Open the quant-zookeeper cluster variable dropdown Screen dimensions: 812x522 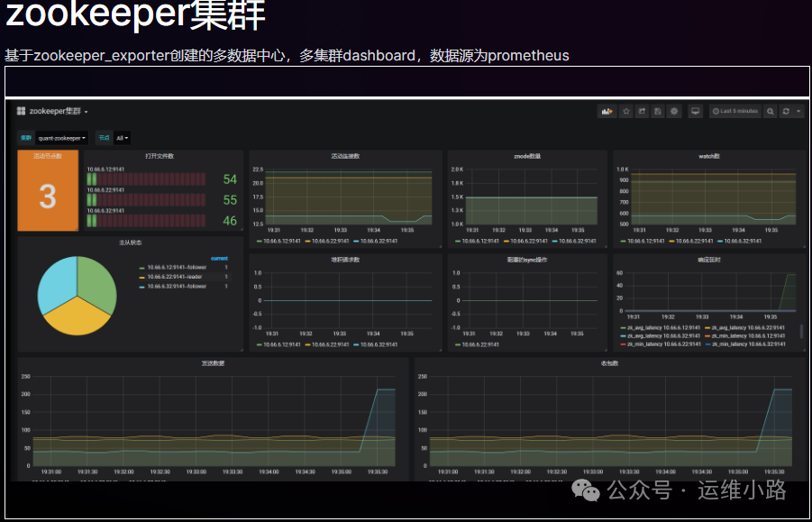point(61,138)
